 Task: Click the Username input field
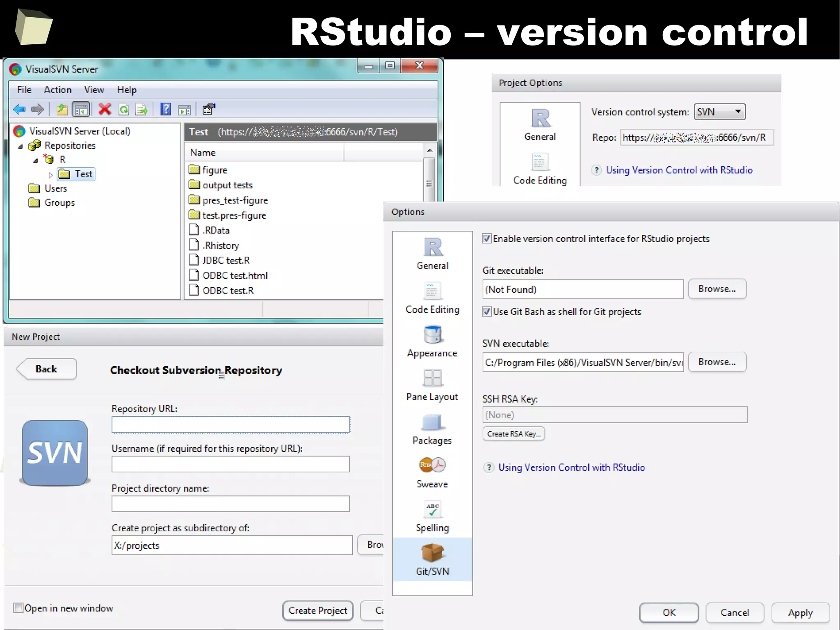point(231,464)
